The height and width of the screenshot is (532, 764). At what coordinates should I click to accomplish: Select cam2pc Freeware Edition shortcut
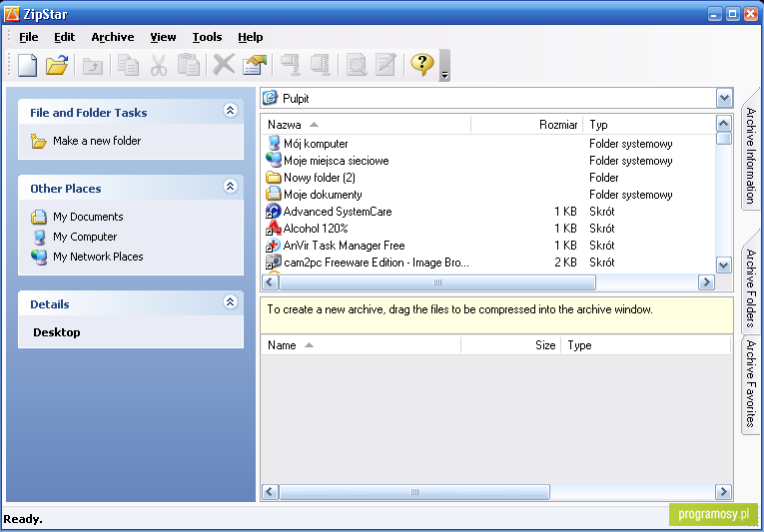[x=377, y=263]
